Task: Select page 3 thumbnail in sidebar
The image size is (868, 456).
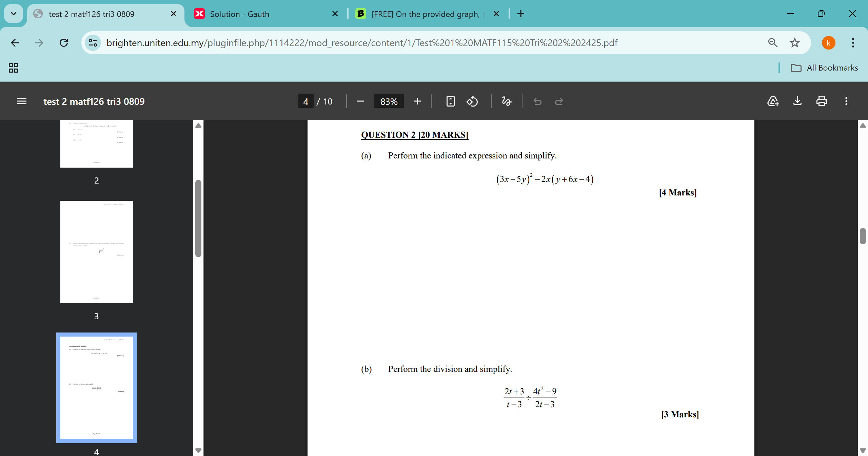Action: pyautogui.click(x=96, y=252)
